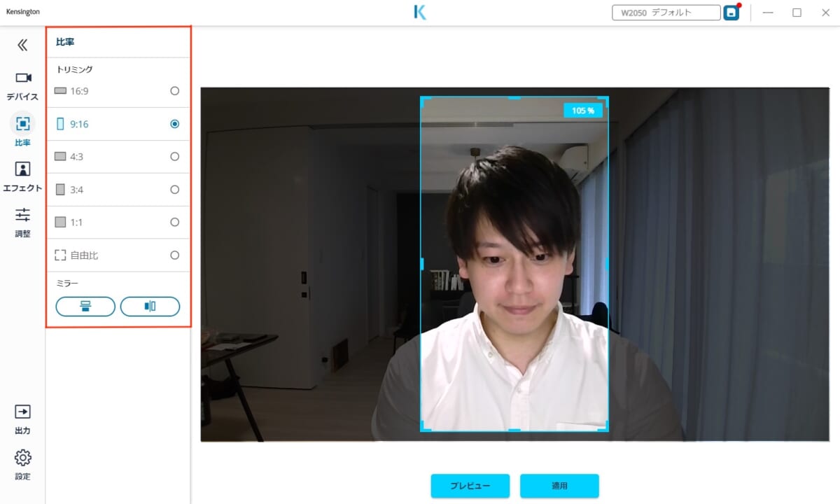Click the 105 % zoom label on crop frame
840x504 pixels.
(x=582, y=111)
